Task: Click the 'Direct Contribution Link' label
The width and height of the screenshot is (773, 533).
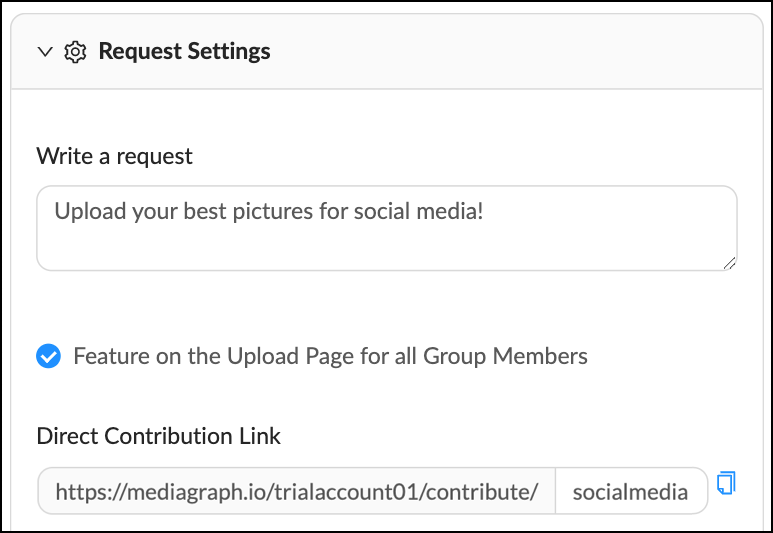Action: click(x=159, y=436)
